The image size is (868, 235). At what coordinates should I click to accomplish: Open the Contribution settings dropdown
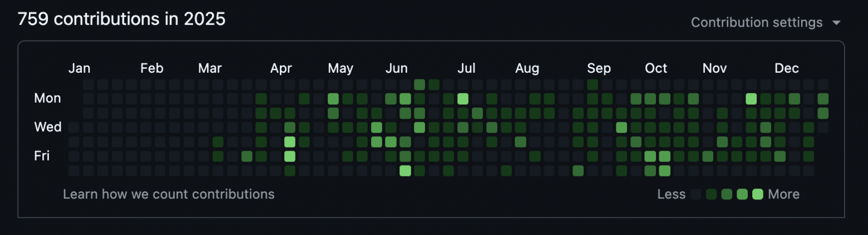coord(766,22)
